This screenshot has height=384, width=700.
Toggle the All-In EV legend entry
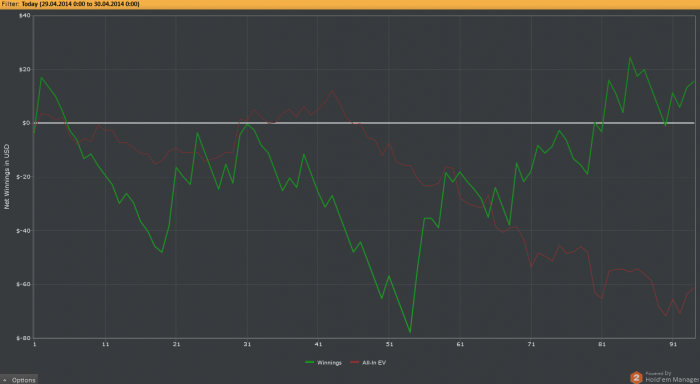point(368,363)
